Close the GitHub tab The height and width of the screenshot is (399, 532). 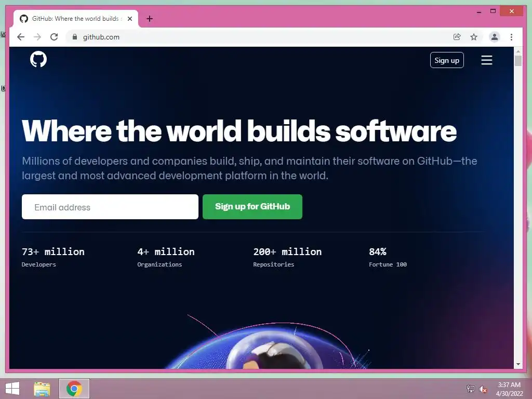click(x=130, y=19)
